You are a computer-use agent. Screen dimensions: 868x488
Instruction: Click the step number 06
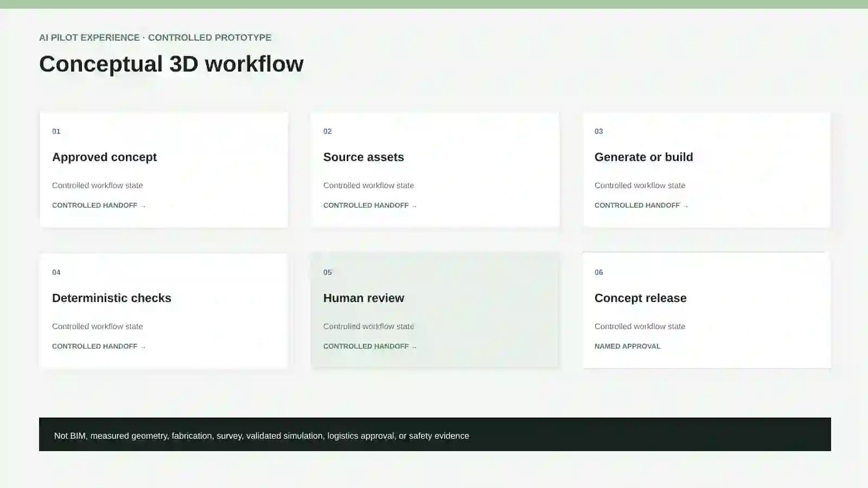pyautogui.click(x=599, y=272)
